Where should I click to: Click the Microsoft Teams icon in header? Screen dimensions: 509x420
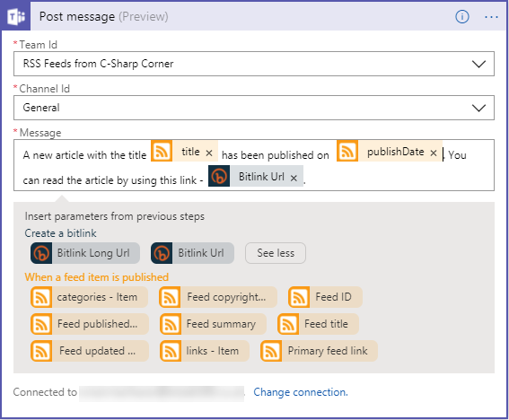(15, 16)
